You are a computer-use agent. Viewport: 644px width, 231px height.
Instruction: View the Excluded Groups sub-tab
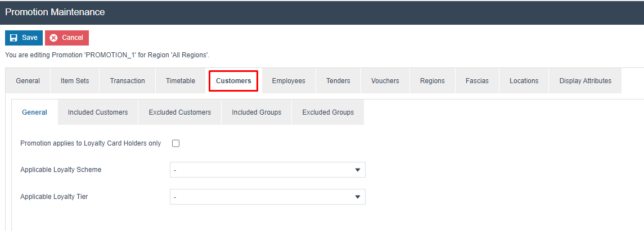pos(328,112)
